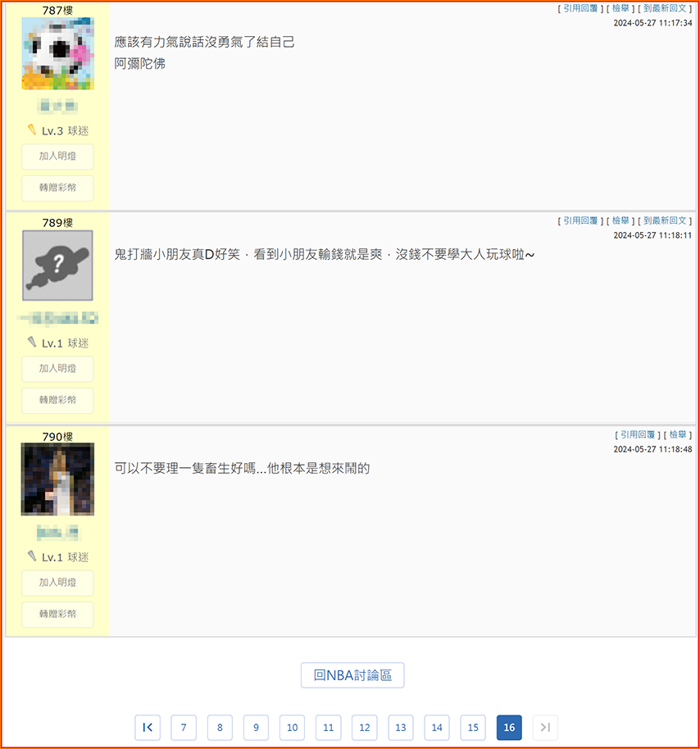Jump to newest reply from floor 789
The height and width of the screenshot is (749, 700).
click(665, 220)
